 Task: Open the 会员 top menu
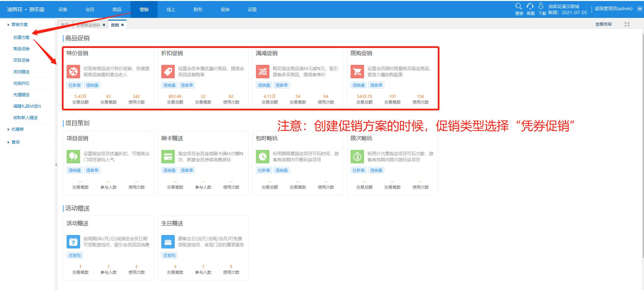click(x=90, y=9)
